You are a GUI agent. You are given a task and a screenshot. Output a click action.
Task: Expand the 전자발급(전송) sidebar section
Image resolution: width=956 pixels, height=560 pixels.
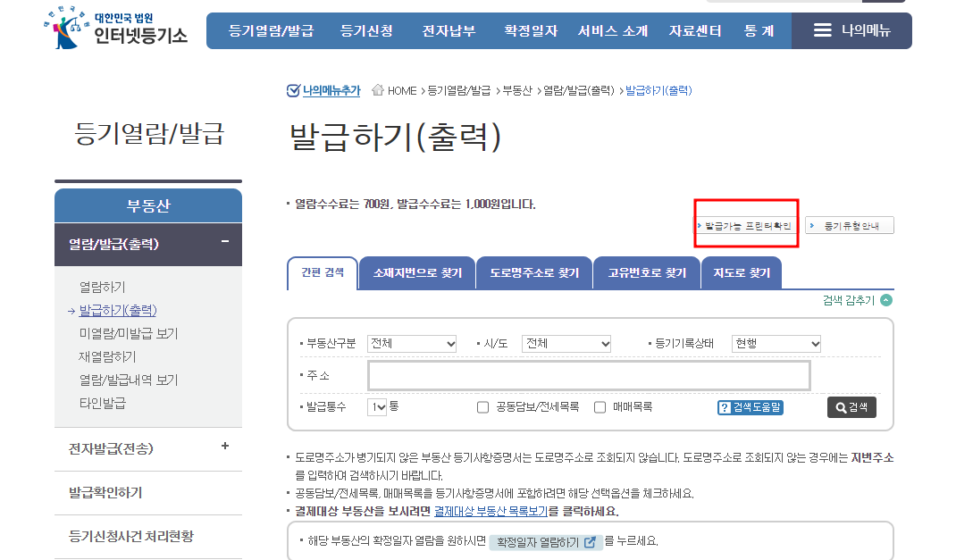(x=225, y=446)
